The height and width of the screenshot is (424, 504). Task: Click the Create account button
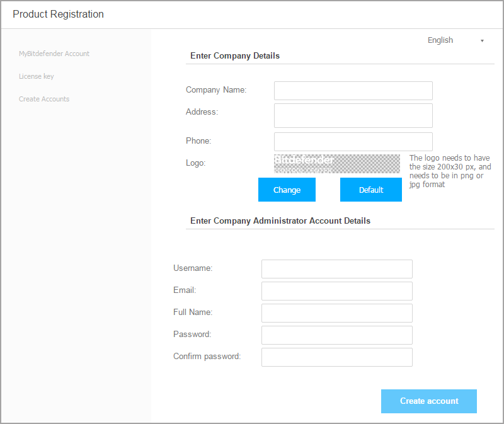429,401
